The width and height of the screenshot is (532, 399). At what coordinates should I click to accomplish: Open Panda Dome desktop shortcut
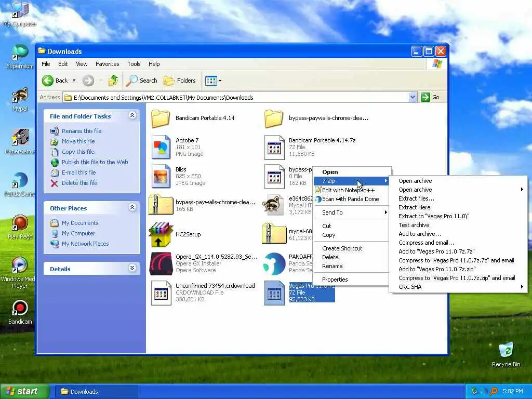(x=20, y=184)
